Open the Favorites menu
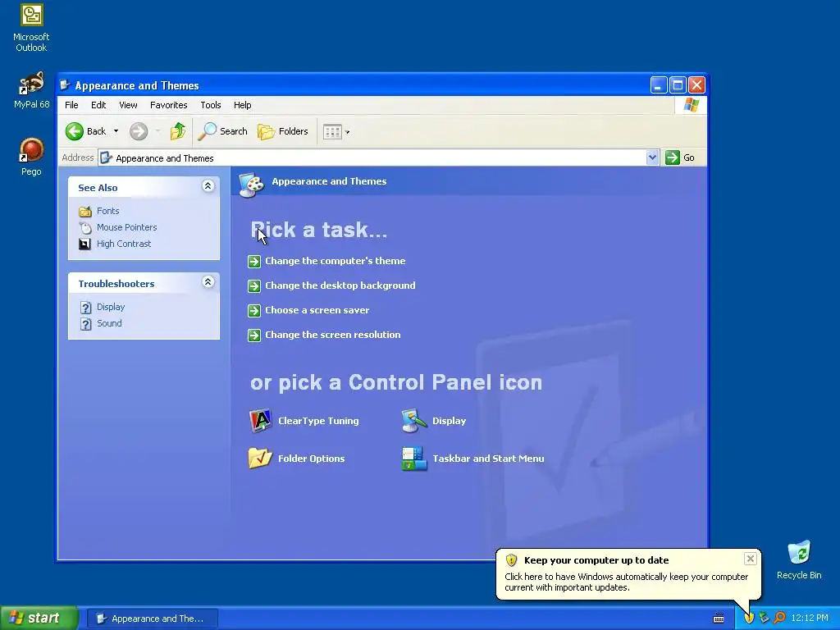840x630 pixels. point(168,105)
